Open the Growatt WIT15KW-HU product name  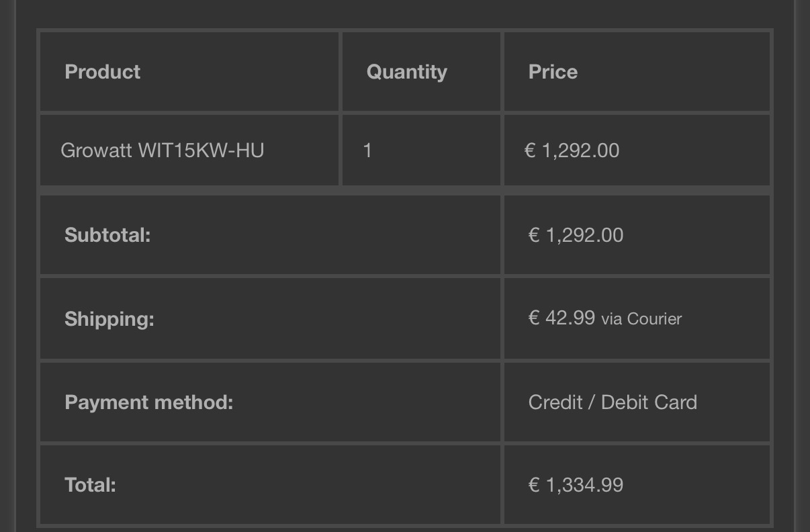tap(162, 150)
